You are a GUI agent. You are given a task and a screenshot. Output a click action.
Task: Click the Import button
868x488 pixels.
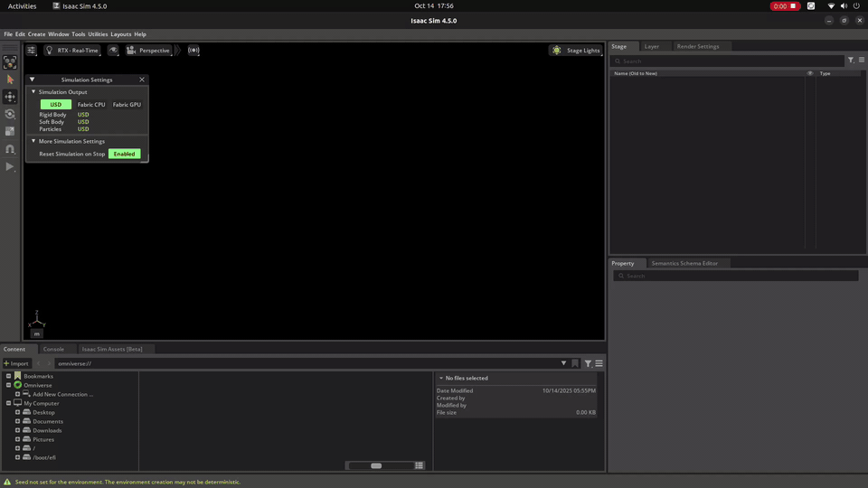(x=16, y=363)
